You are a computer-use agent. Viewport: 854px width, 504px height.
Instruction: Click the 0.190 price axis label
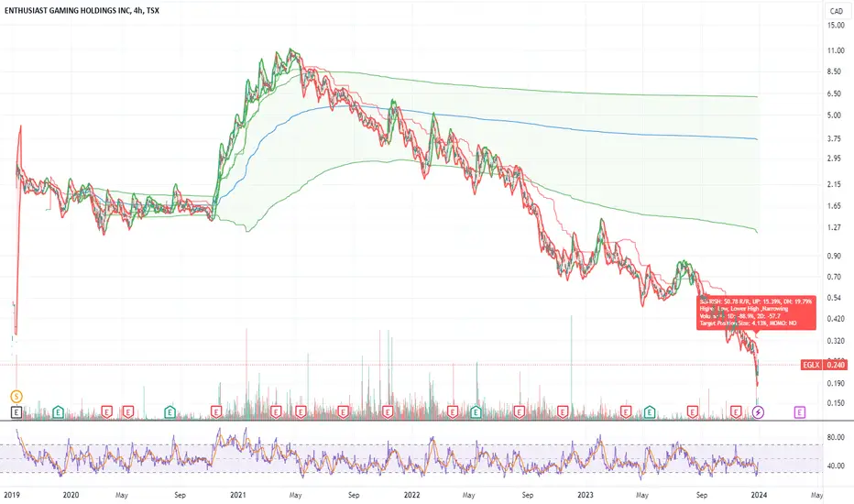tap(836, 384)
